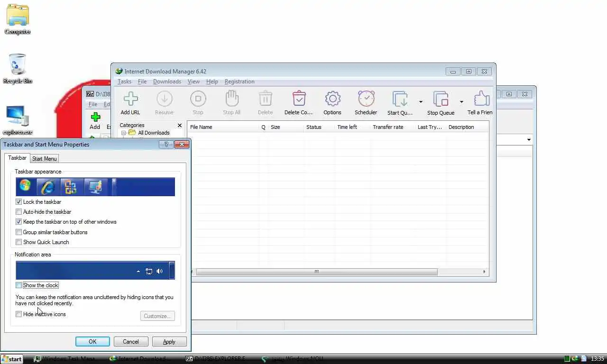Enable Hide inactive icons checkbox

(x=19, y=314)
